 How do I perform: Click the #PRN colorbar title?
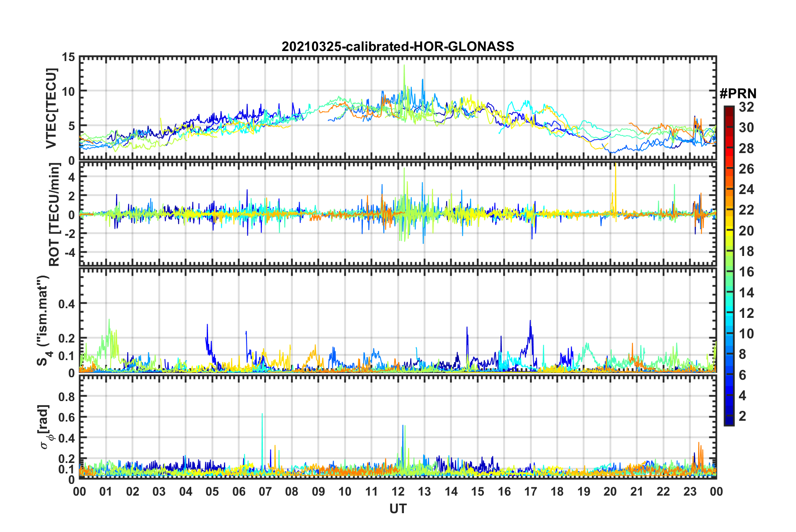738,94
